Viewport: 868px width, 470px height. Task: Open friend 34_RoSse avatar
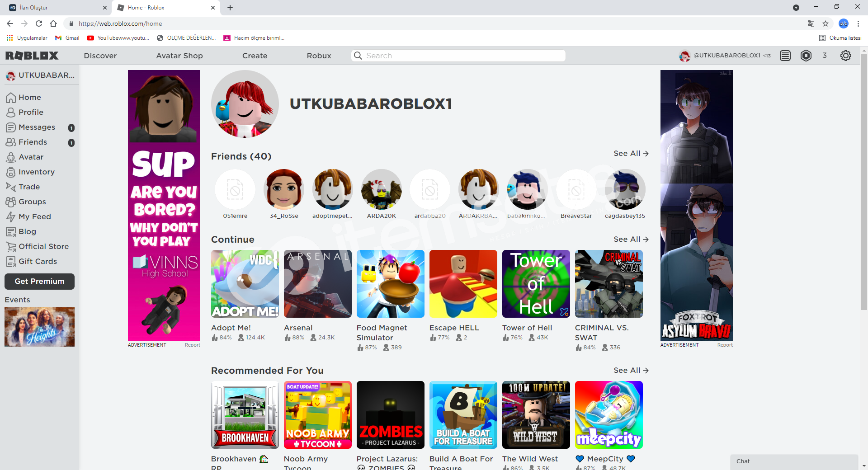tap(284, 189)
